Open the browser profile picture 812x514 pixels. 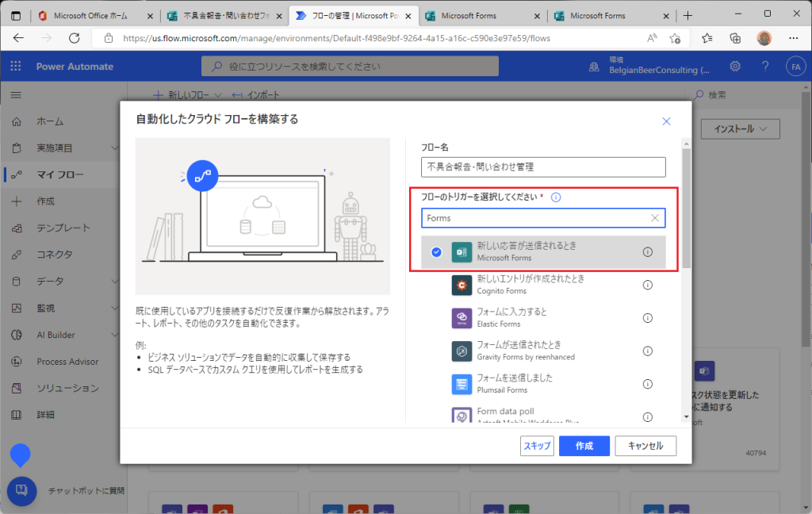pos(764,38)
